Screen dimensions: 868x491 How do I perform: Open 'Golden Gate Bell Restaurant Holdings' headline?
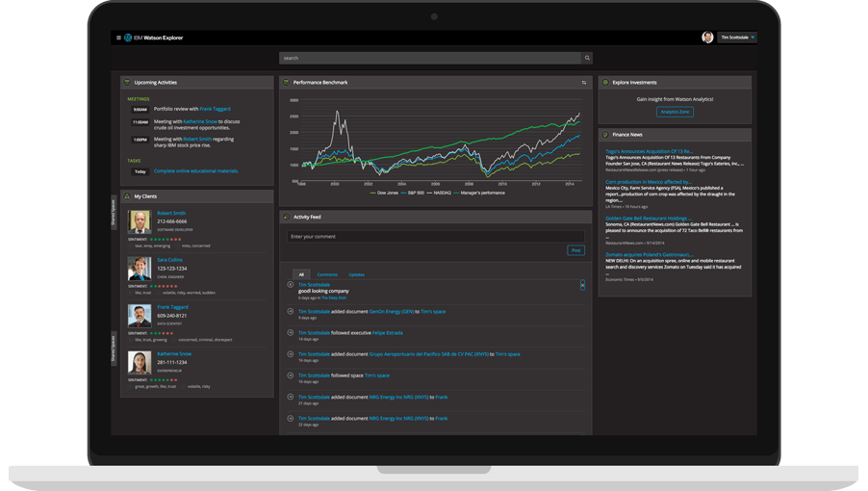click(x=649, y=219)
